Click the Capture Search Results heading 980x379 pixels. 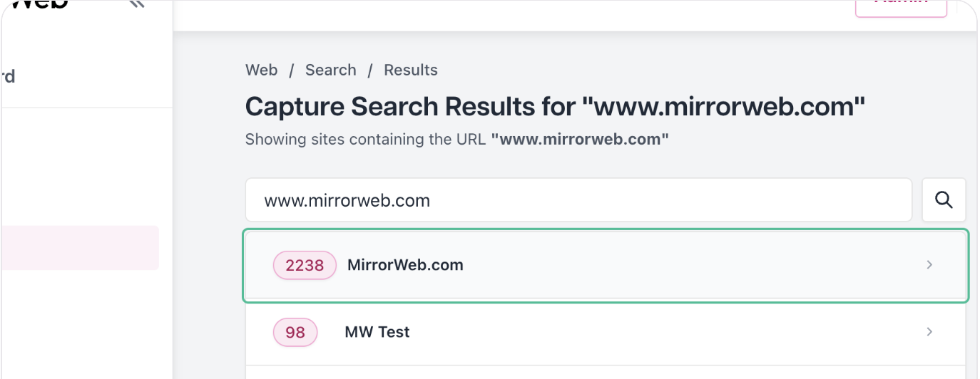(555, 107)
